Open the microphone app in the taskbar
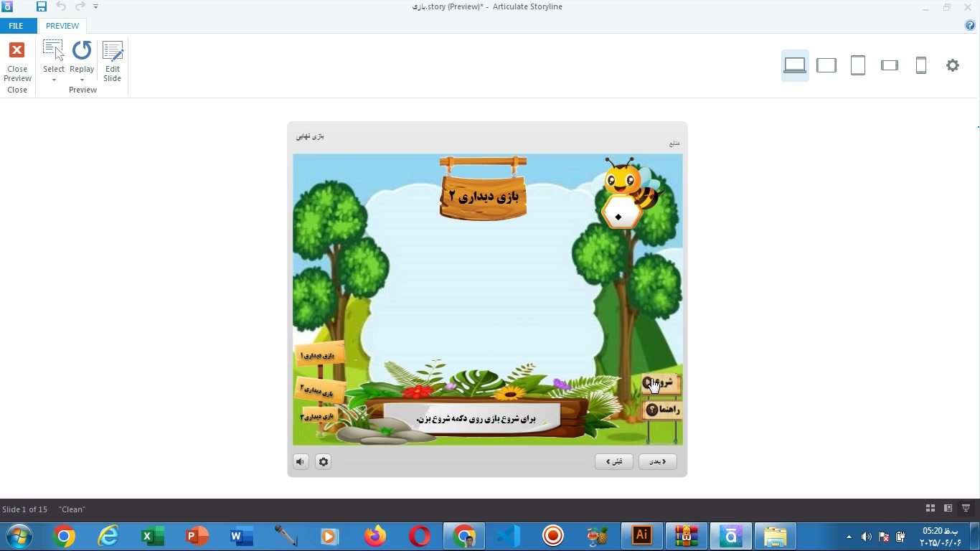The image size is (980, 551). tap(286, 537)
